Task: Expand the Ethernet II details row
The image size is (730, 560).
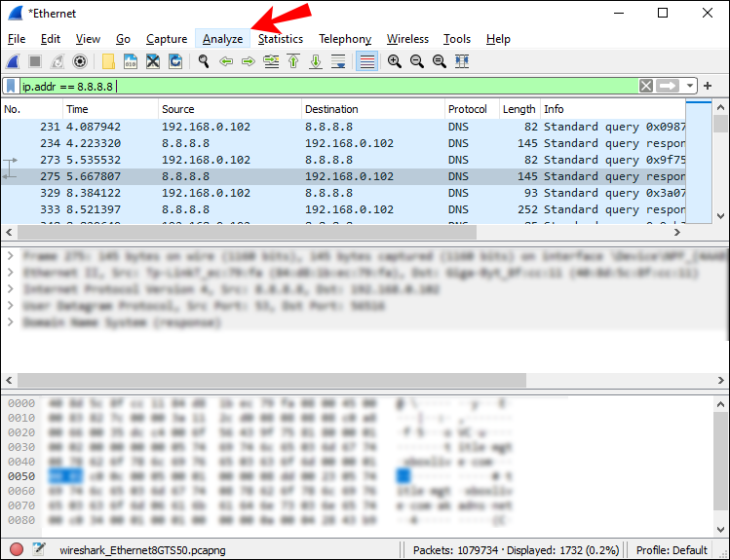Action: tap(11, 273)
